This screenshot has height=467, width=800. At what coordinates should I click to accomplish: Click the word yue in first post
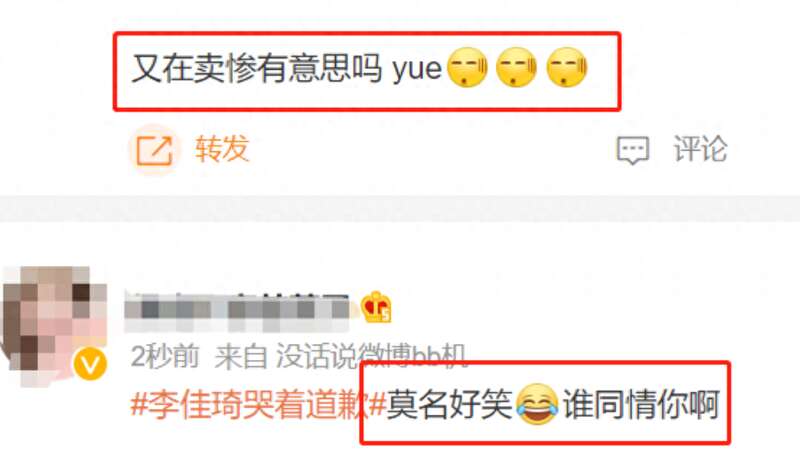click(417, 70)
